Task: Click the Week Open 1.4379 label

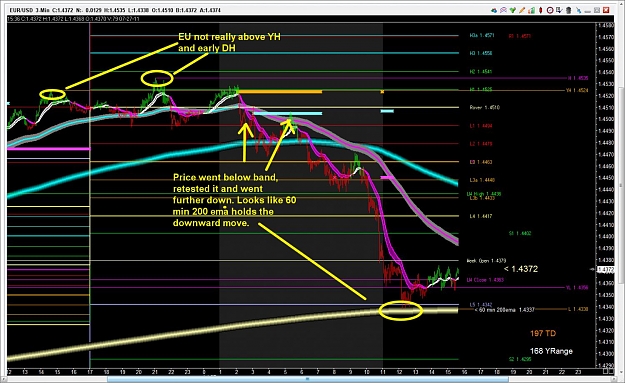Action: tap(486, 261)
